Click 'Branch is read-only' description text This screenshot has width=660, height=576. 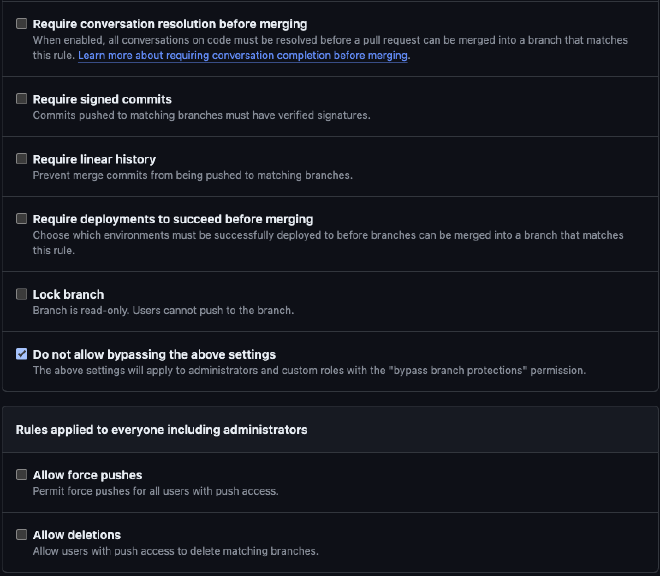point(163,310)
